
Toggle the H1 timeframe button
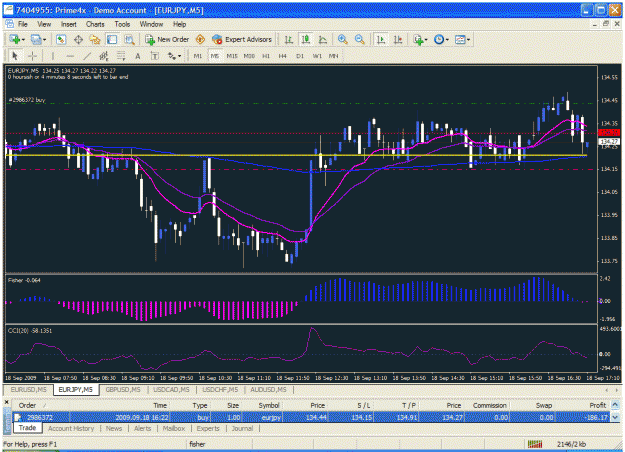266,56
